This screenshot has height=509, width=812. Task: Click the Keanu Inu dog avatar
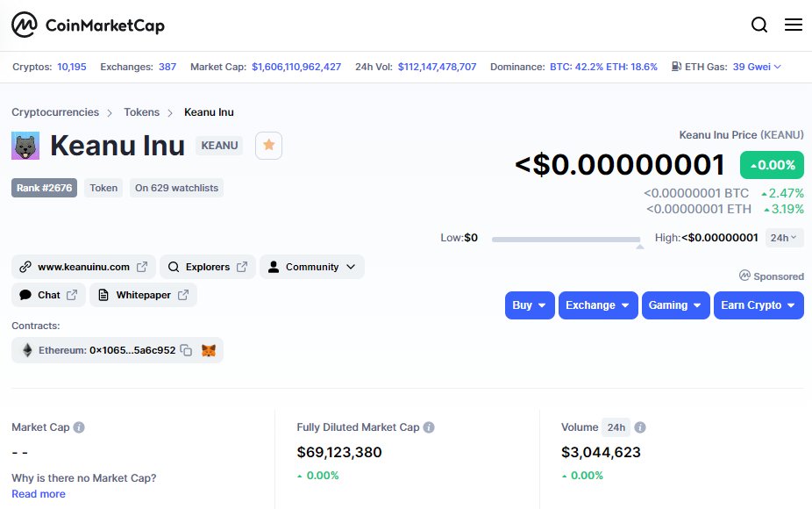click(x=25, y=146)
